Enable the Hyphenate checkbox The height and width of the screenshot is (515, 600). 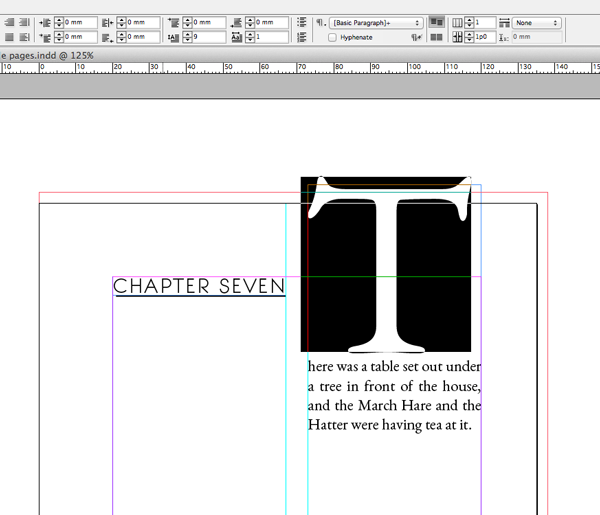tap(332, 37)
